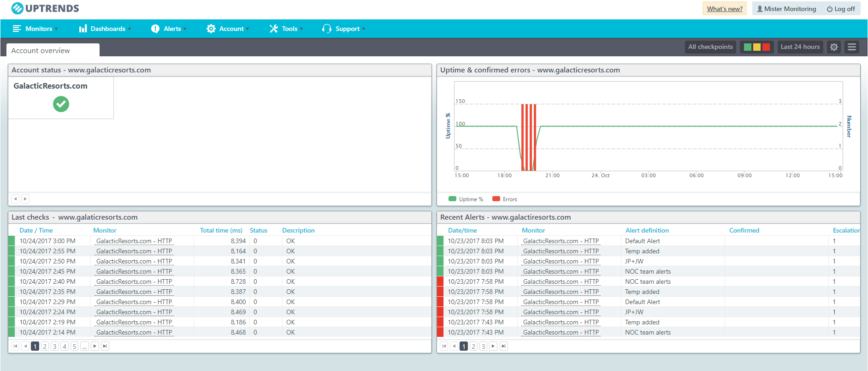Go to next page in Account status
The image size is (868, 371).
pos(25,199)
